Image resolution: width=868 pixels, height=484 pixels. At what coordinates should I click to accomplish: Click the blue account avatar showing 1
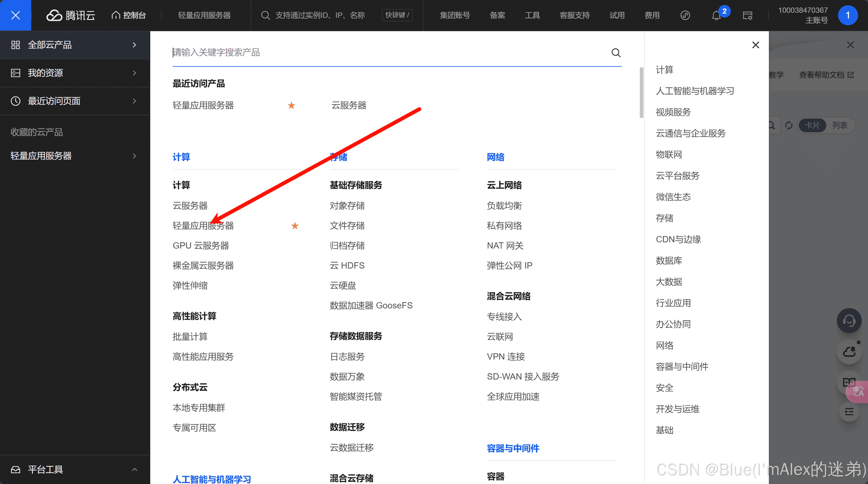click(x=848, y=15)
